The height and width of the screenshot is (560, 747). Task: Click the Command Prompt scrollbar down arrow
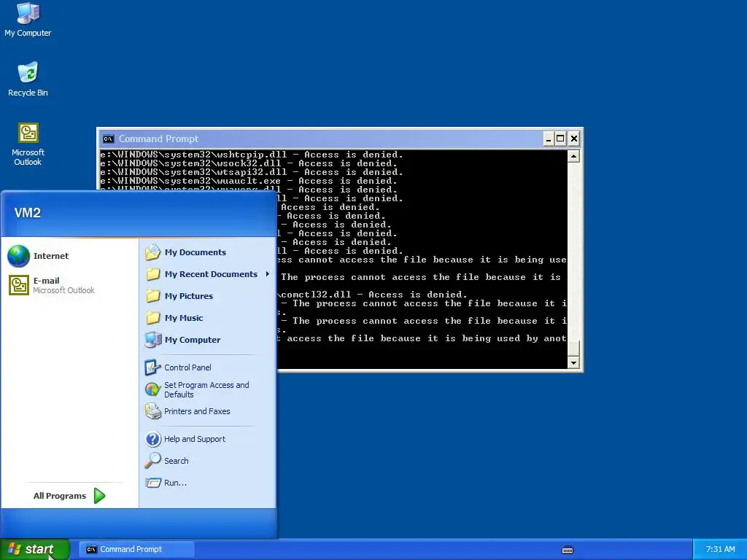pos(573,363)
